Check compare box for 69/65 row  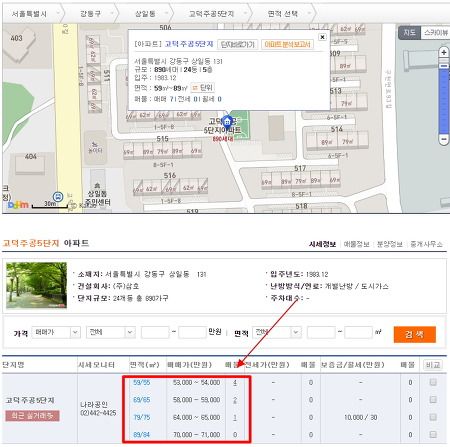(x=433, y=399)
